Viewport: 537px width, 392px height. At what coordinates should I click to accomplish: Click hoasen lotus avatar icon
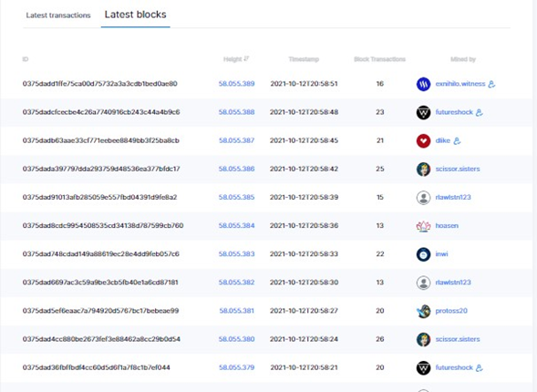[x=423, y=226]
